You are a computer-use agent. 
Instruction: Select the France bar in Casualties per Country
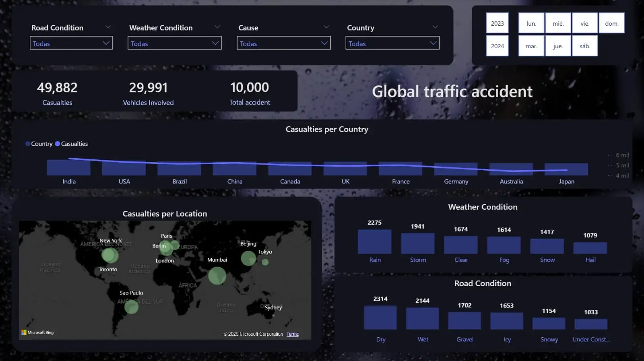(400, 169)
